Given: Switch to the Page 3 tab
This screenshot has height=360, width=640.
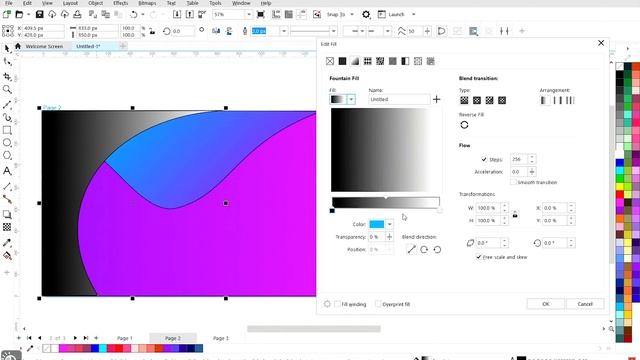Looking at the screenshot, I should click(x=221, y=338).
